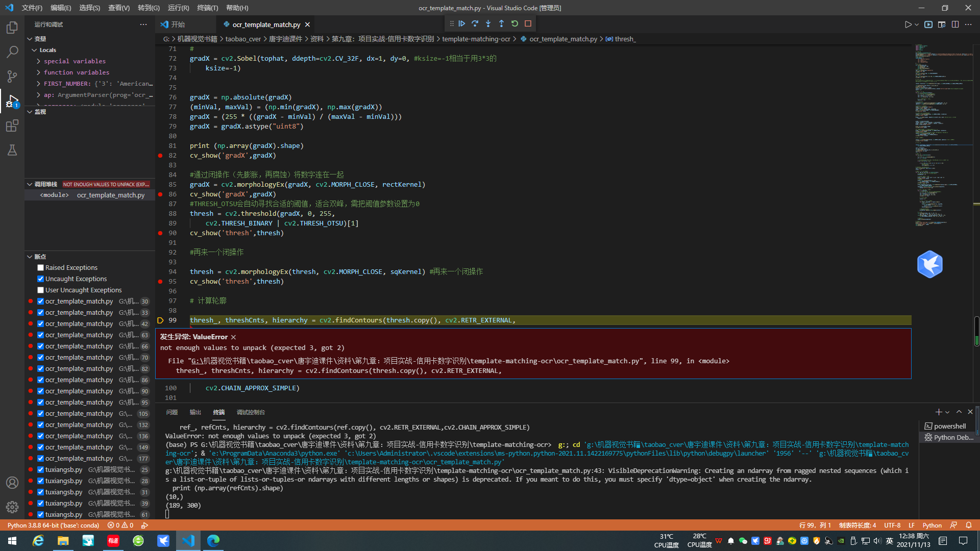Run Python file with play button
The width and height of the screenshot is (980, 551).
[x=908, y=24]
